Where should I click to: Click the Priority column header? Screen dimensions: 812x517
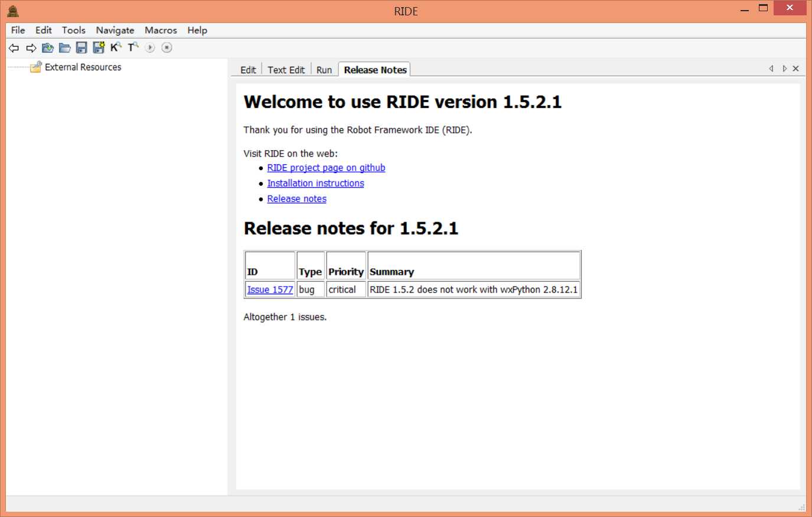click(x=346, y=266)
